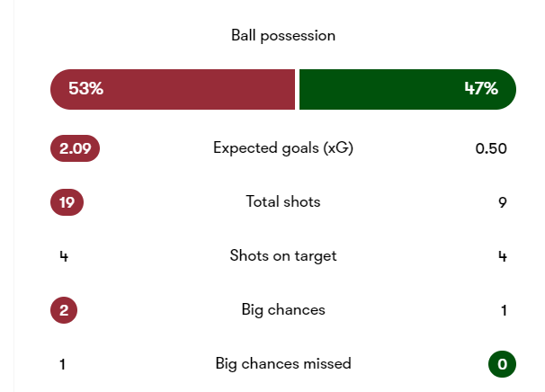Click the Ball possession heading
Image resolution: width=545 pixels, height=392 pixels.
(282, 36)
